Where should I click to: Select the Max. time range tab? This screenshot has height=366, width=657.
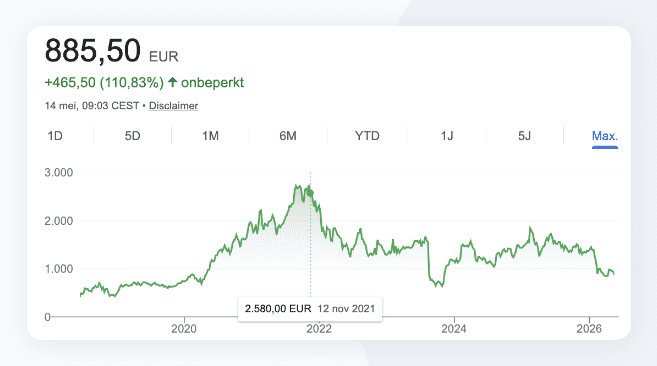pyautogui.click(x=605, y=136)
